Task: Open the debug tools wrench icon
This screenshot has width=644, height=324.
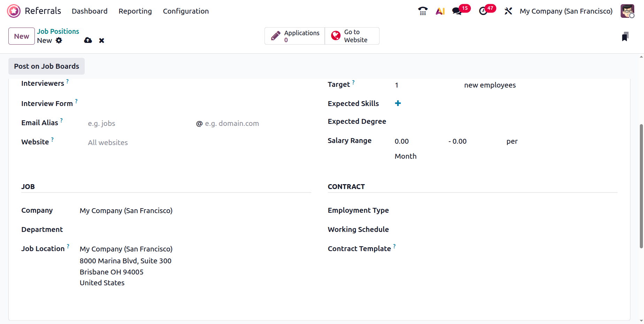Action: [x=508, y=11]
